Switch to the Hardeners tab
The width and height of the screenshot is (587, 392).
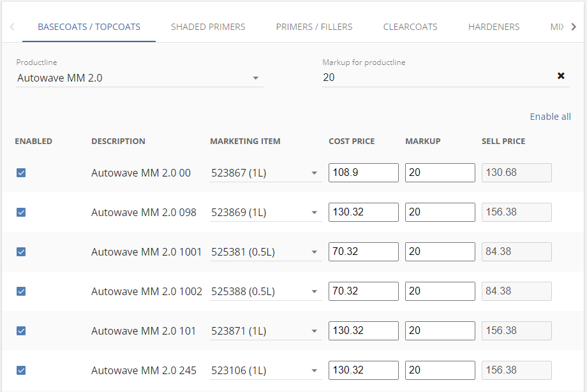[494, 27]
